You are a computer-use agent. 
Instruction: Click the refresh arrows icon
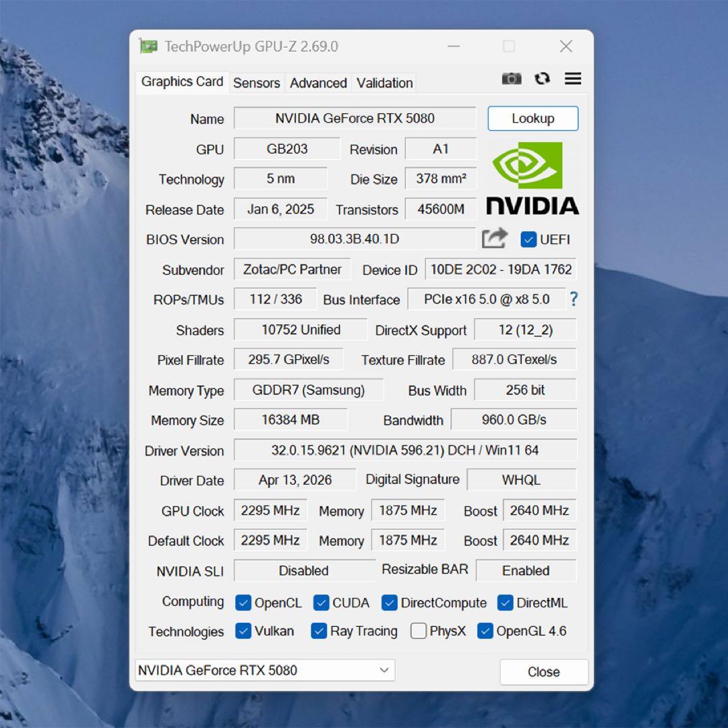(542, 78)
